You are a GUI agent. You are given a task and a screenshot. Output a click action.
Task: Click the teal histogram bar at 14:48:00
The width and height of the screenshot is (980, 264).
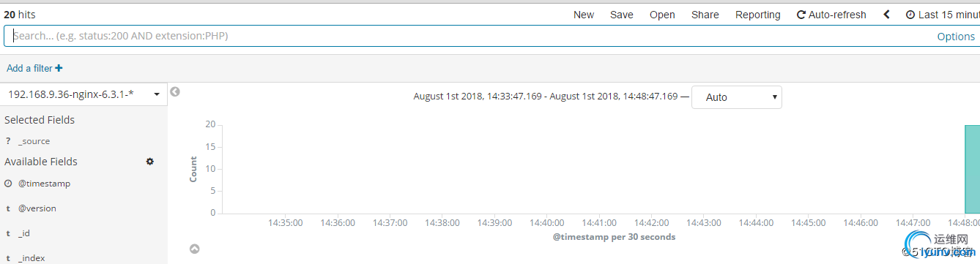click(972, 169)
